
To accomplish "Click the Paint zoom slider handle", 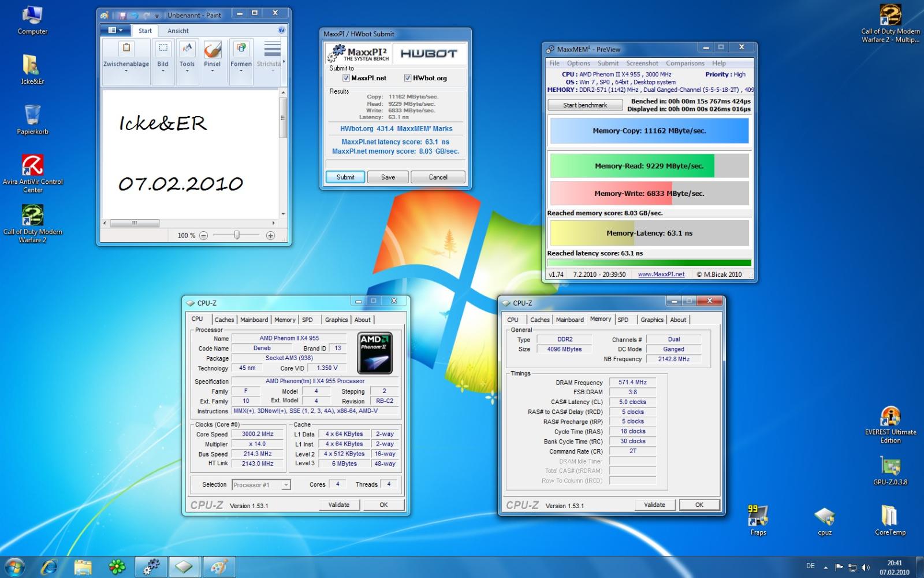I will tap(236, 235).
